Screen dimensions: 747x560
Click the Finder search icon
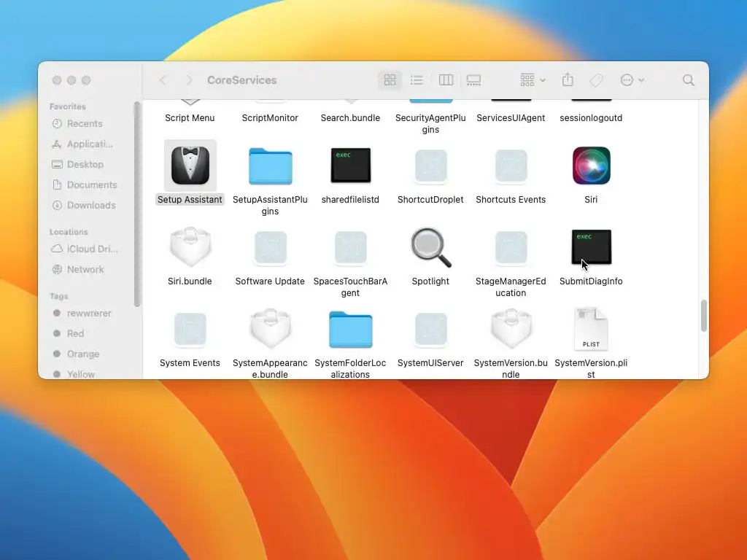(688, 80)
